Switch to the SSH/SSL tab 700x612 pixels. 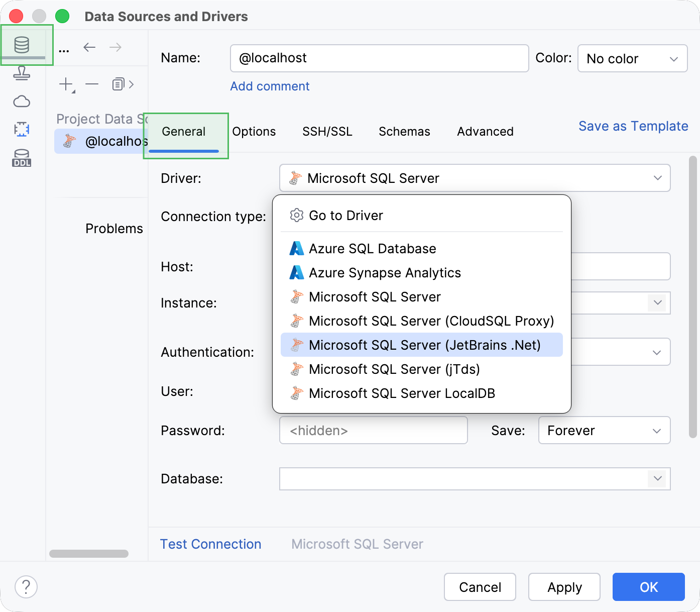[327, 131]
